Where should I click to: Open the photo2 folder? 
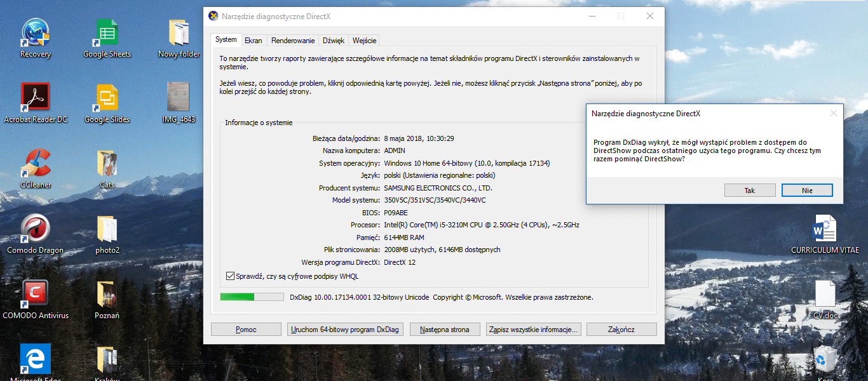pyautogui.click(x=106, y=229)
